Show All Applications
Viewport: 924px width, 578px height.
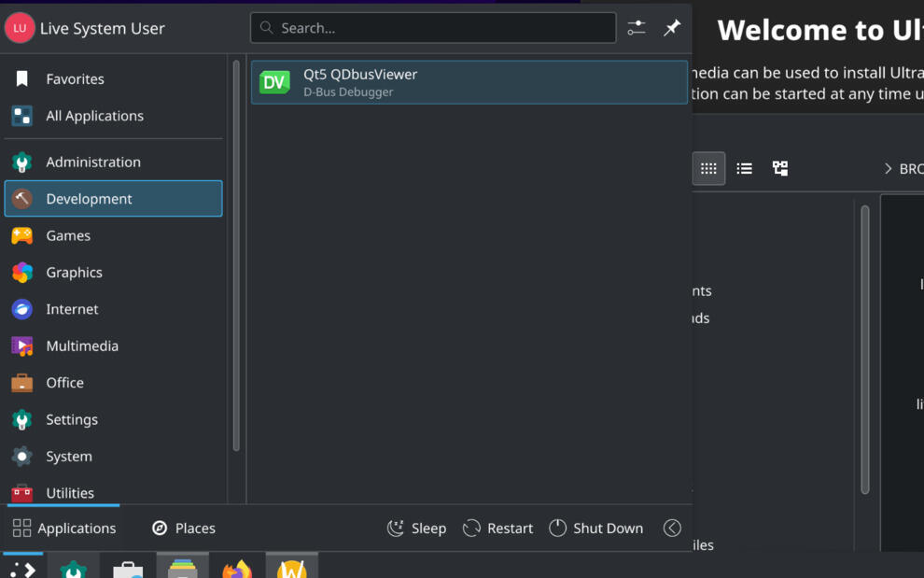tap(113, 116)
